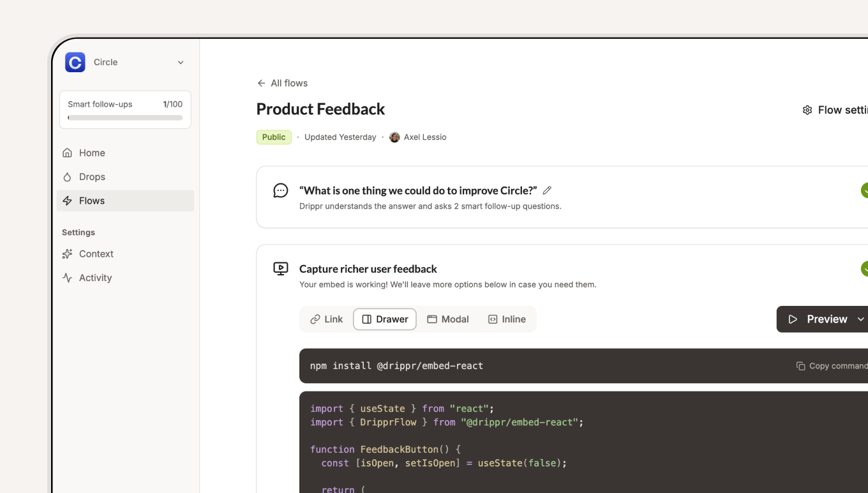Screen dimensions: 868x493
Task: Click the question title about improving Circle
Action: coord(418,190)
